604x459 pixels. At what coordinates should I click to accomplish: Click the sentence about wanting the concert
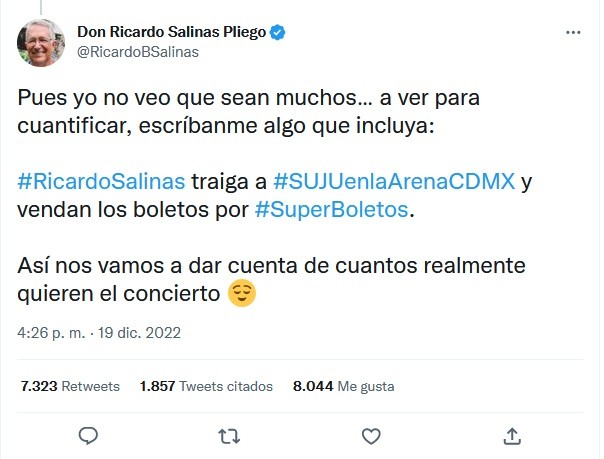(x=270, y=268)
